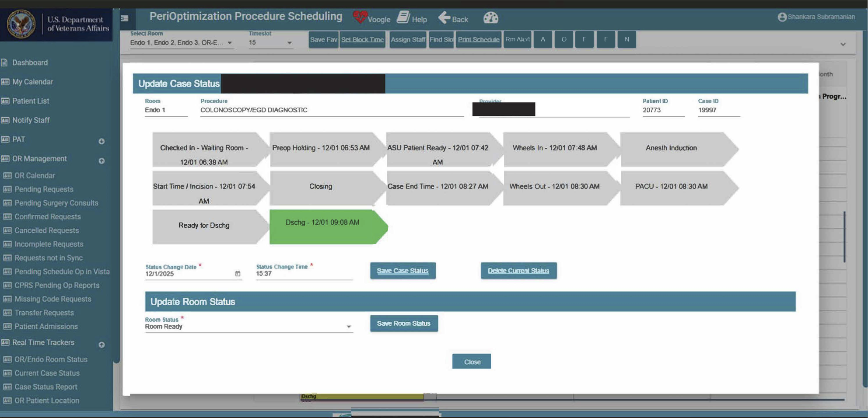Select ASU Patient Ready status step
Viewport: 868px width, 418px height.
pos(444,150)
